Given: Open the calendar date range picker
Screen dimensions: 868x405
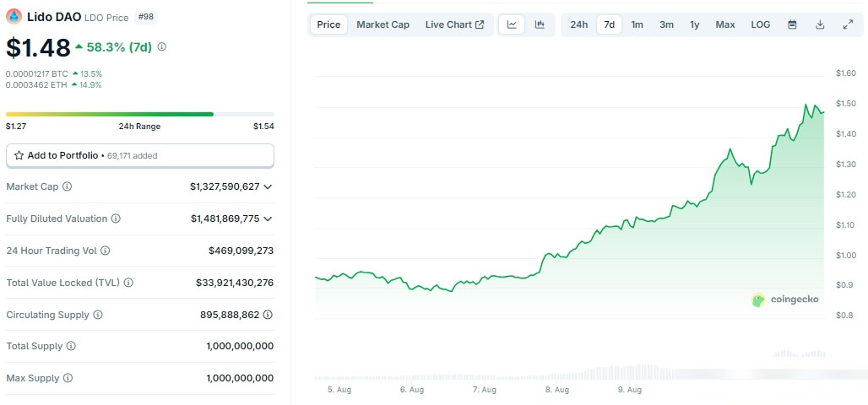Looking at the screenshot, I should [x=792, y=24].
